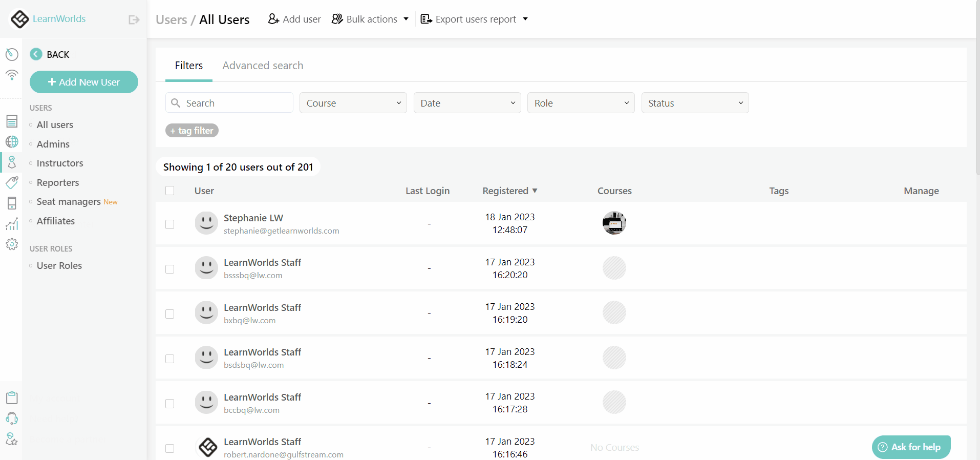Click the LearnWorlds logo icon
980x460 pixels.
tap(19, 19)
